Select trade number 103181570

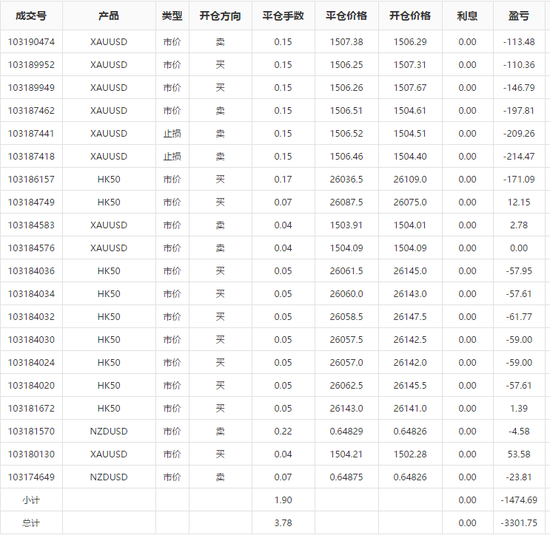click(31, 431)
